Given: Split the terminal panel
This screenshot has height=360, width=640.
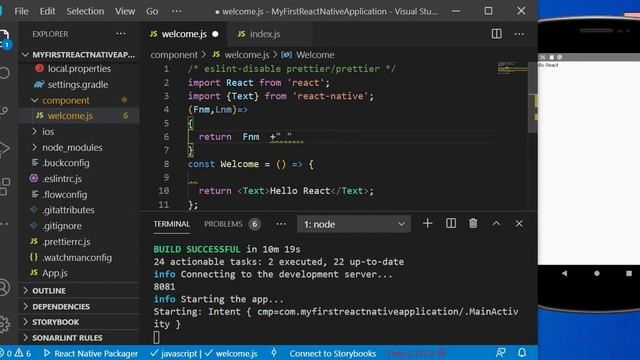Looking at the screenshot, I should (x=451, y=224).
